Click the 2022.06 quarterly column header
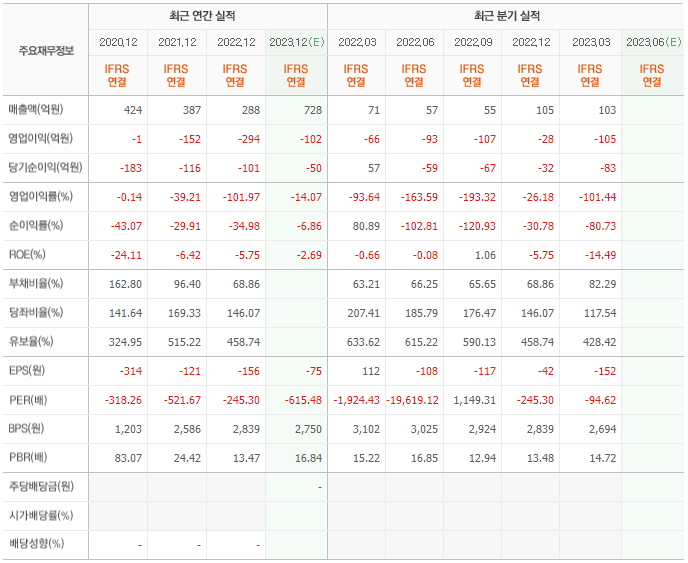Viewport: 688px width, 563px height. click(415, 42)
